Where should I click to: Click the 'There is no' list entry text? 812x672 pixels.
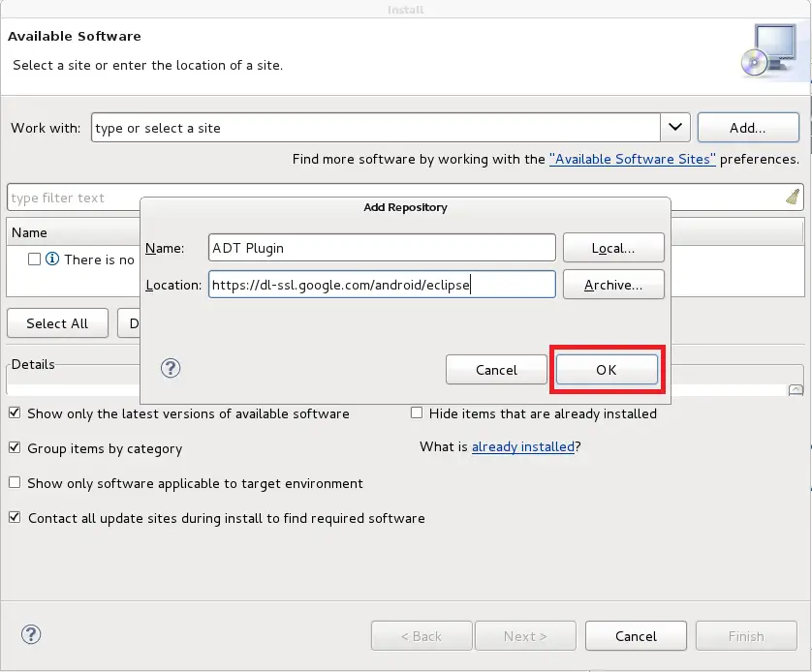pyautogui.click(x=99, y=260)
